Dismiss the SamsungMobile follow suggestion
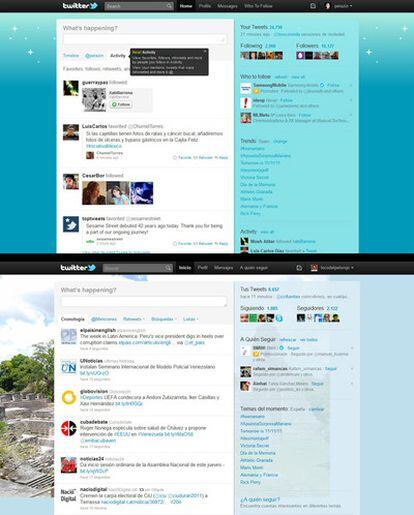This screenshot has height=515, width=414. click(351, 85)
